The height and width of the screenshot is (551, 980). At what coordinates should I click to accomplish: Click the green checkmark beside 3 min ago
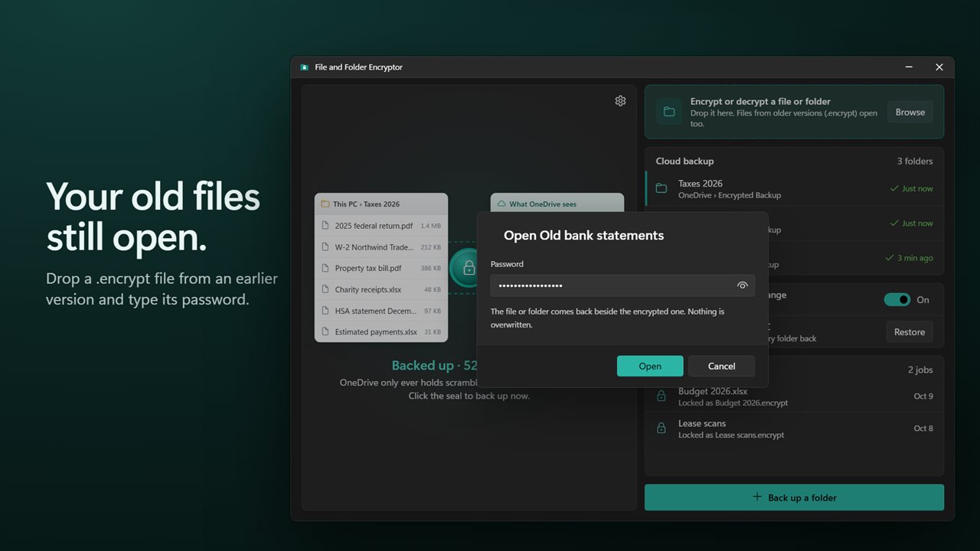pyautogui.click(x=889, y=258)
